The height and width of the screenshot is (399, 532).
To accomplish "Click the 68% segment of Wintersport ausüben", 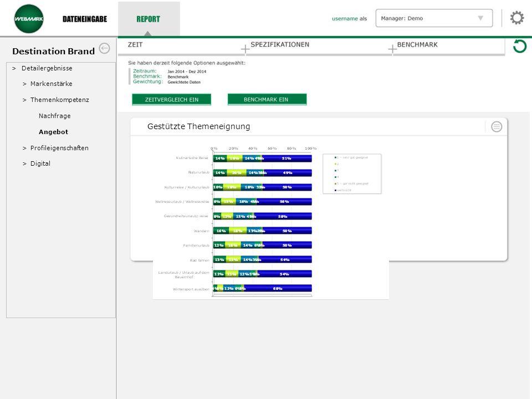I will point(278,289).
